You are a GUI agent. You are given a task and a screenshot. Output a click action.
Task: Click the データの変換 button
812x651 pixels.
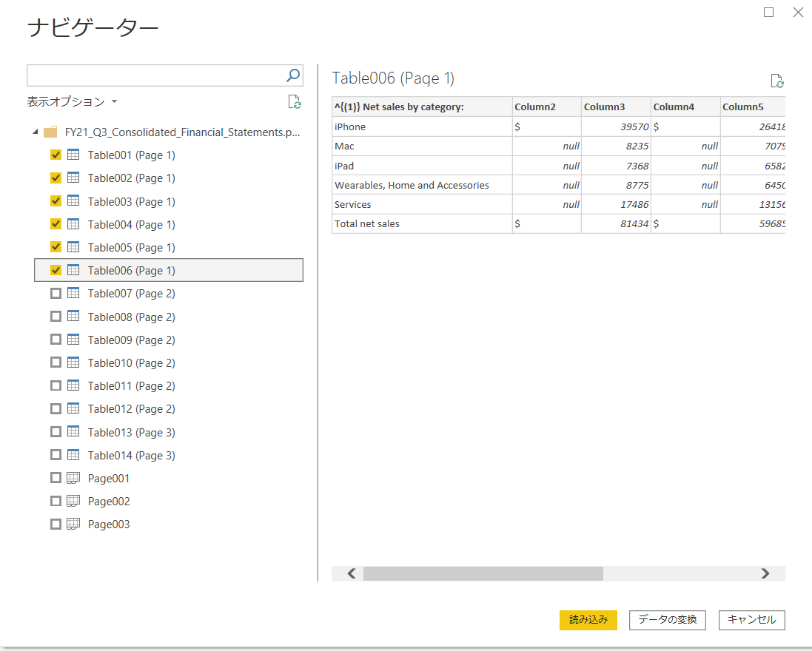coord(668,620)
